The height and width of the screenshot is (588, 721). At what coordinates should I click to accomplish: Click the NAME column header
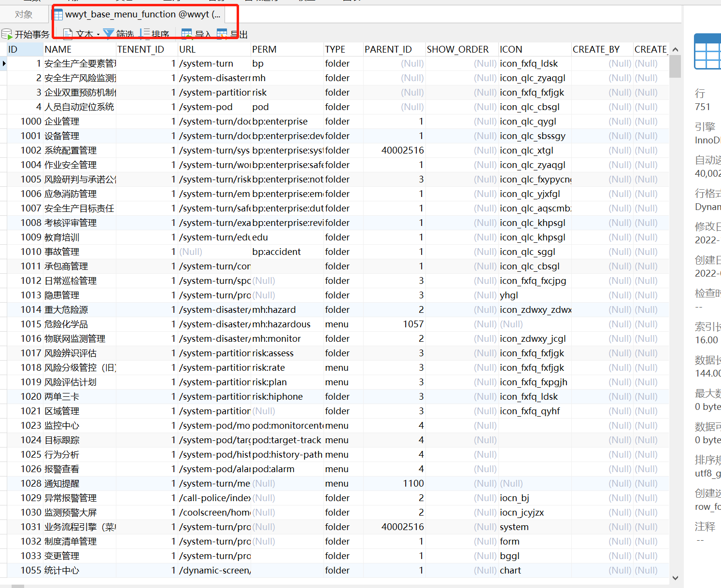pyautogui.click(x=80, y=49)
